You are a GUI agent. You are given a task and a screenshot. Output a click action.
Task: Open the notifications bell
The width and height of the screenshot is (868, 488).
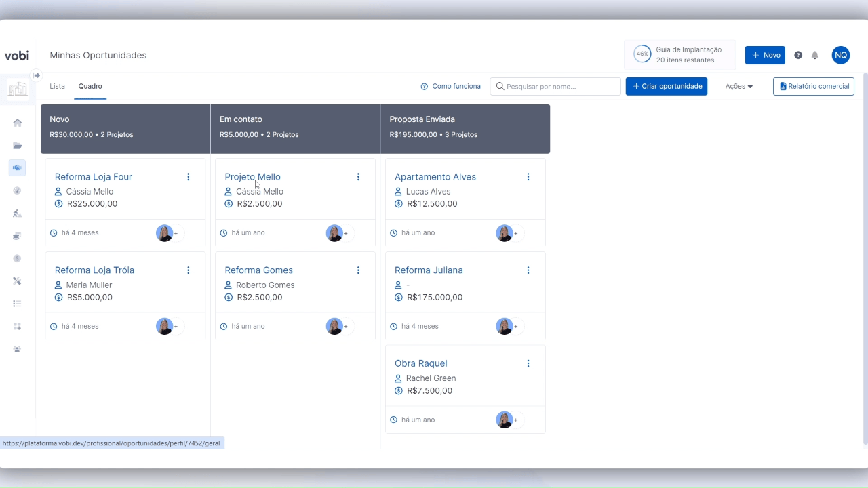coord(815,56)
